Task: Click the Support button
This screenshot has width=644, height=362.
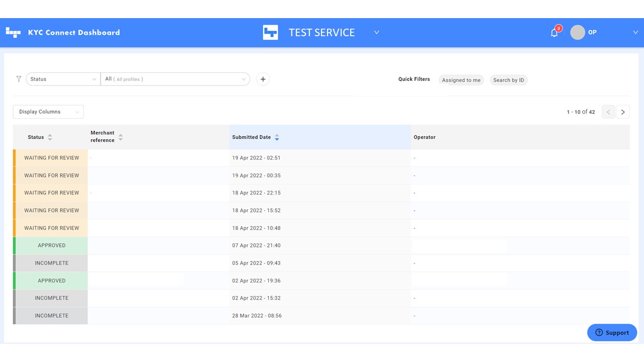Action: (612, 332)
